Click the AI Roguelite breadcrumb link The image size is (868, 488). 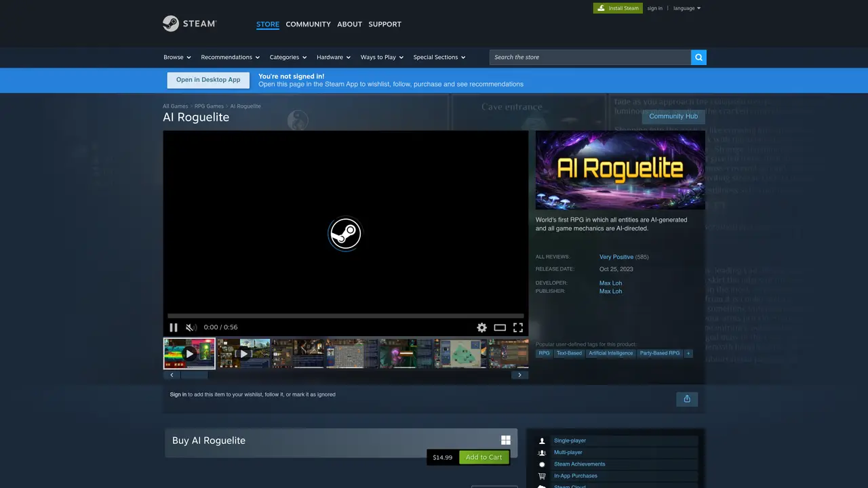[245, 106]
